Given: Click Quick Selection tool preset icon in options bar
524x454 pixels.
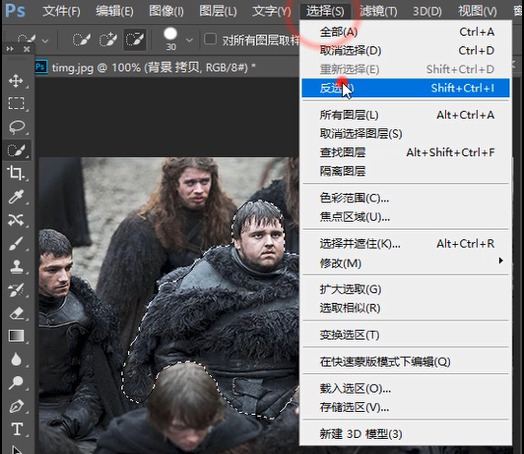Looking at the screenshot, I should click(27, 40).
